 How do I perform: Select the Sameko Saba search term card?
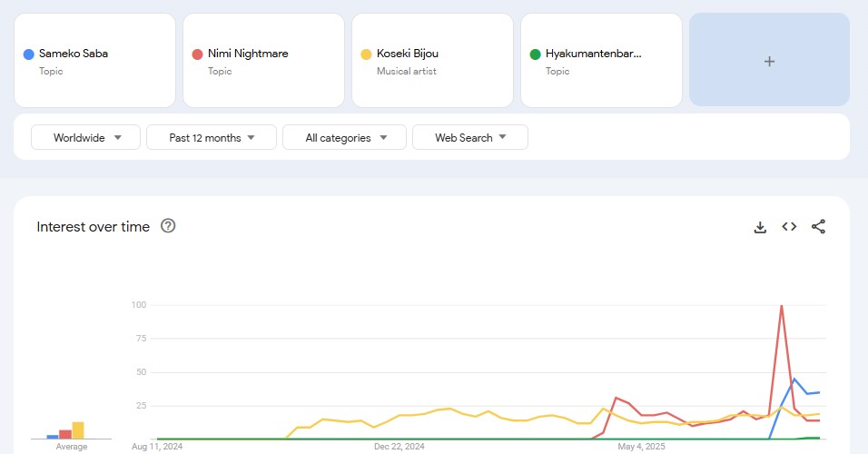pos(94,60)
